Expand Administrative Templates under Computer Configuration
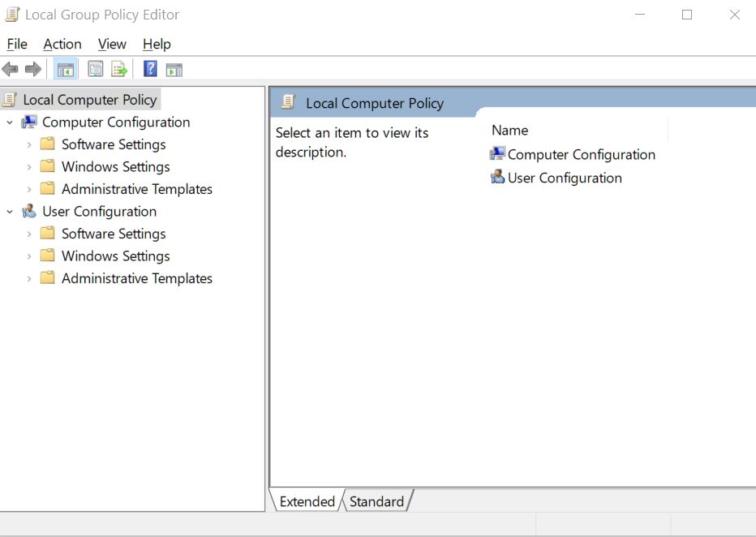756x537 pixels. coord(29,189)
